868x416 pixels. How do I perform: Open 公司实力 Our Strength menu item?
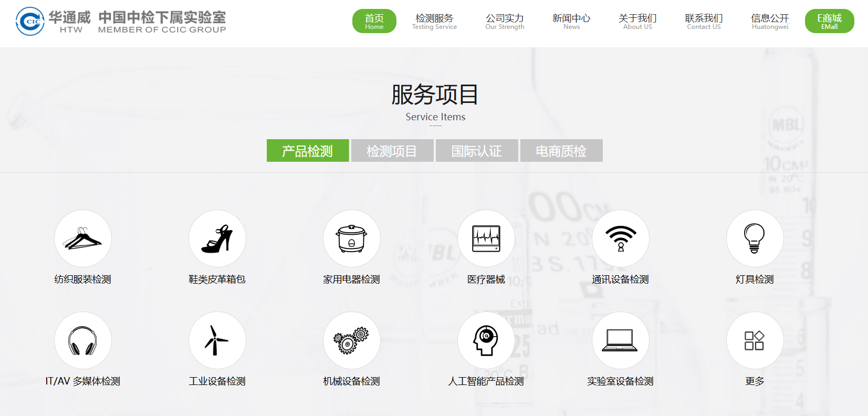(x=505, y=21)
